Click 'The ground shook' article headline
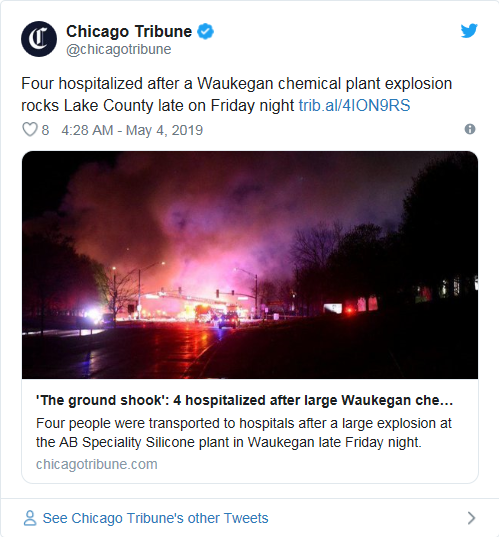499x537 pixels. coord(245,400)
